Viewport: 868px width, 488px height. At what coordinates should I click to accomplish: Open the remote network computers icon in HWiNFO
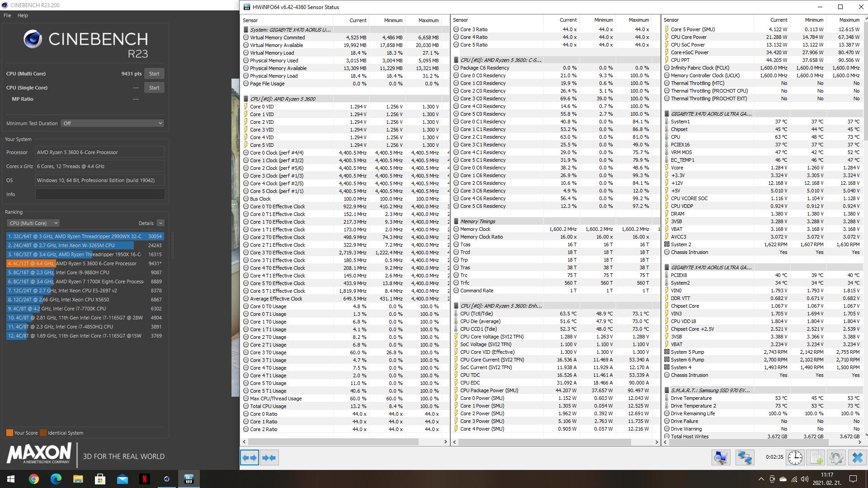tap(745, 457)
